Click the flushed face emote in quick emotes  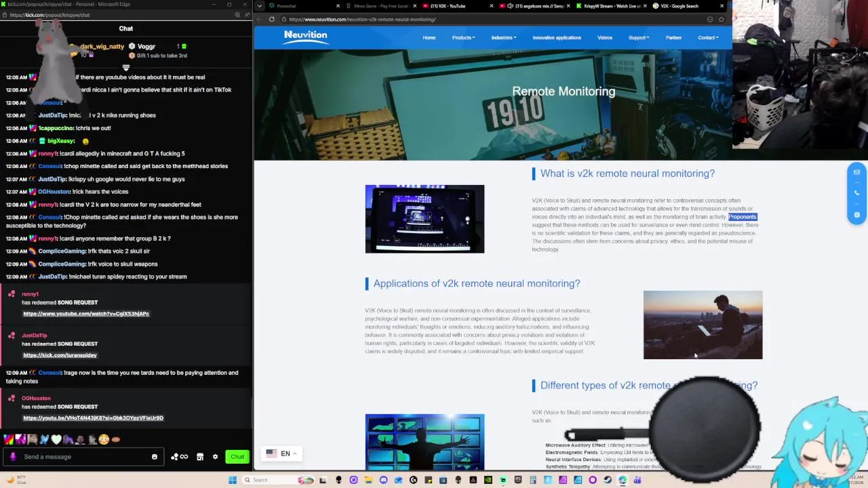[104, 439]
